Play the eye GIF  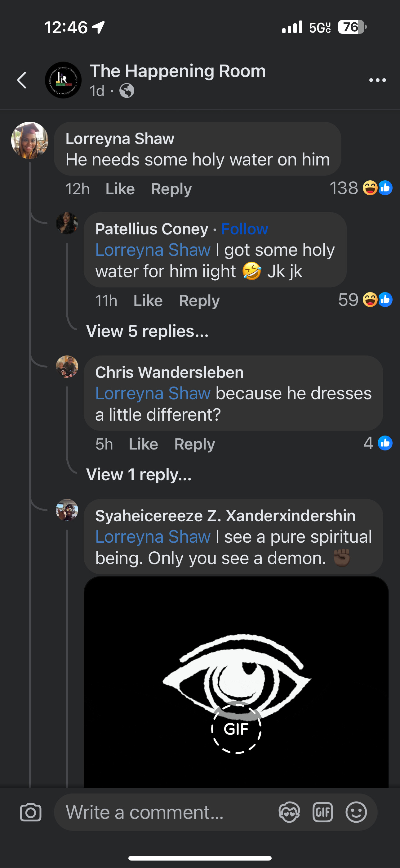click(236, 729)
